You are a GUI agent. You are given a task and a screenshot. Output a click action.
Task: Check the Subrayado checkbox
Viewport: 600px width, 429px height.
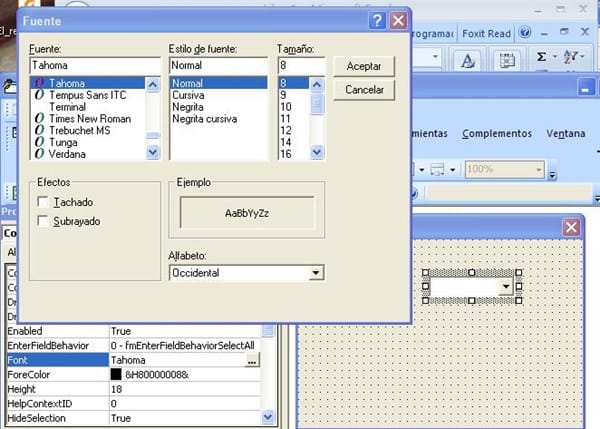[43, 221]
